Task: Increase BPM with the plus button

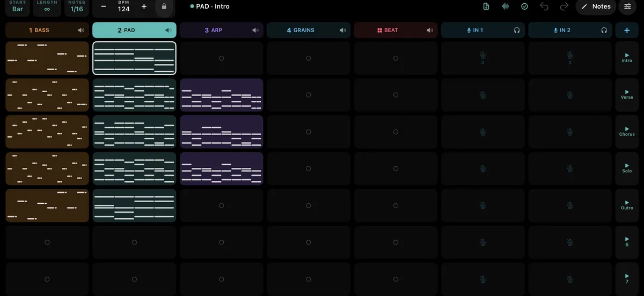Action: (x=144, y=6)
